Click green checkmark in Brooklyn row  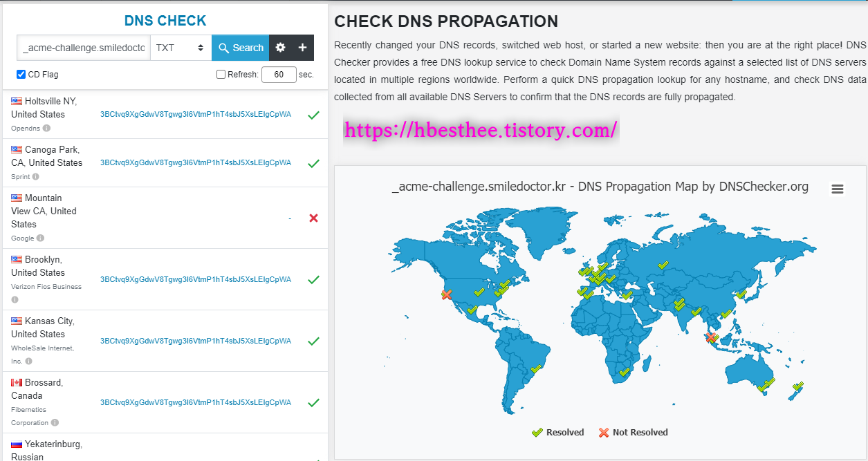tap(313, 280)
